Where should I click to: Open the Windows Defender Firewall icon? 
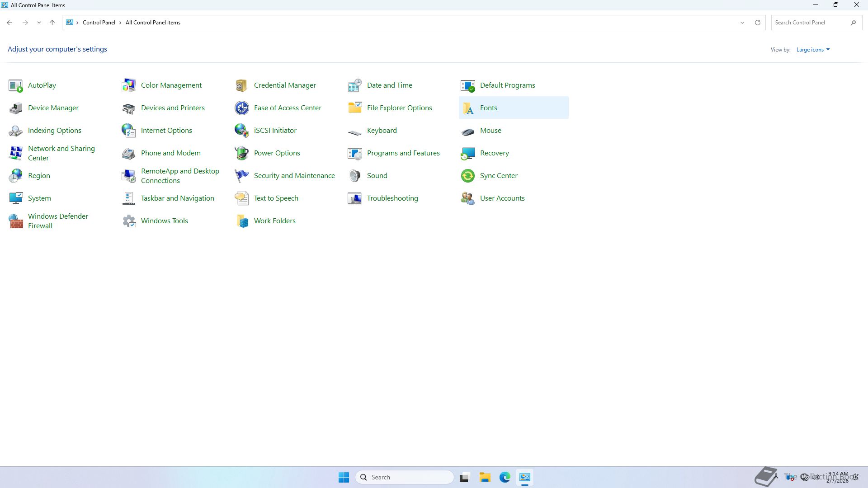16,221
